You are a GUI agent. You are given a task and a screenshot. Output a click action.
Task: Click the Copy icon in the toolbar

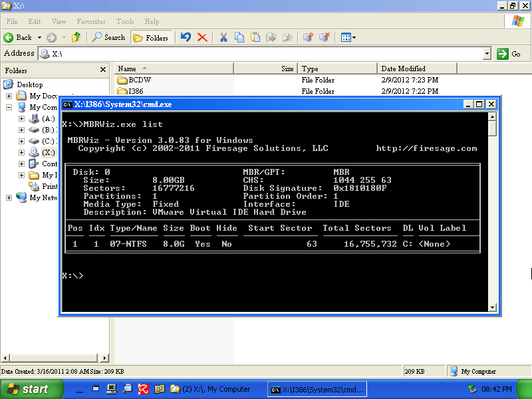[239, 37]
